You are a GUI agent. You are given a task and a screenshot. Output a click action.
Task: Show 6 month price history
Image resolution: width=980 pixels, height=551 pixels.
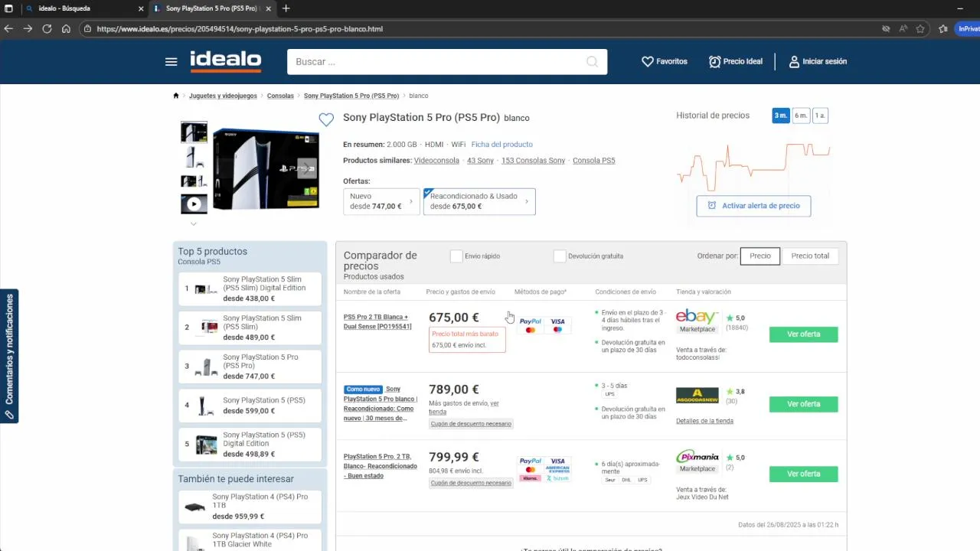pyautogui.click(x=800, y=116)
